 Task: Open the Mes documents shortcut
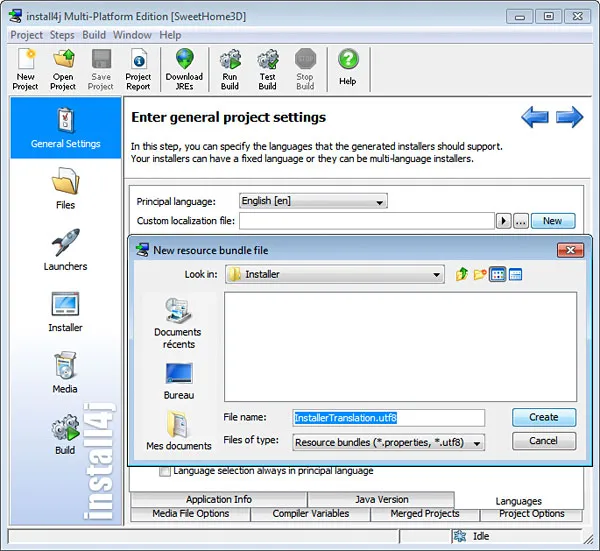coord(179,431)
